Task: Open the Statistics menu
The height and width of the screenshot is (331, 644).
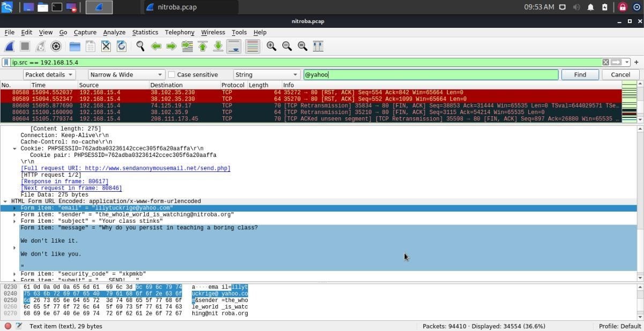Action: 145,33
